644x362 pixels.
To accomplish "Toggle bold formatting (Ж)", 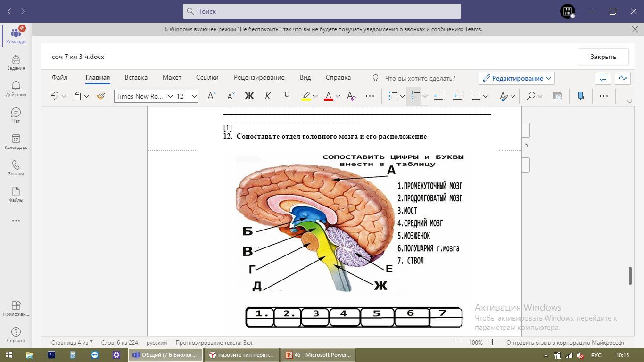I will (x=249, y=96).
